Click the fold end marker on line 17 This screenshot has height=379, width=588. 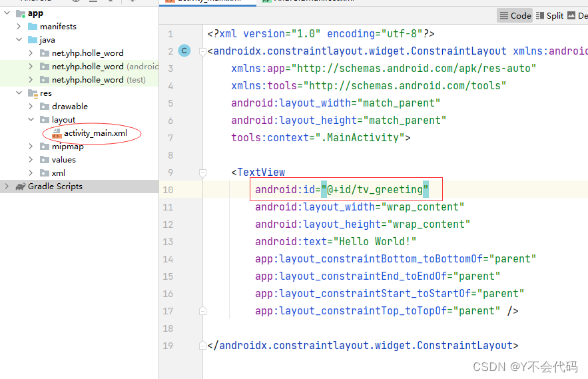coord(203,311)
